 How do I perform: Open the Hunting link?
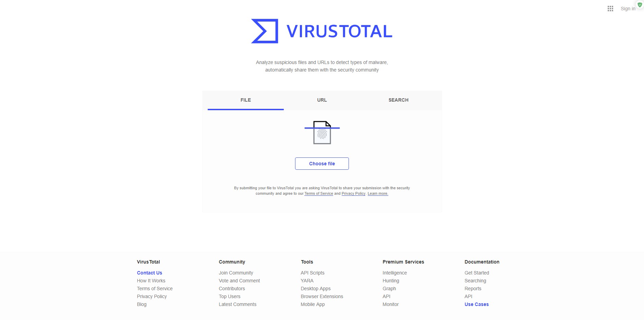click(391, 281)
